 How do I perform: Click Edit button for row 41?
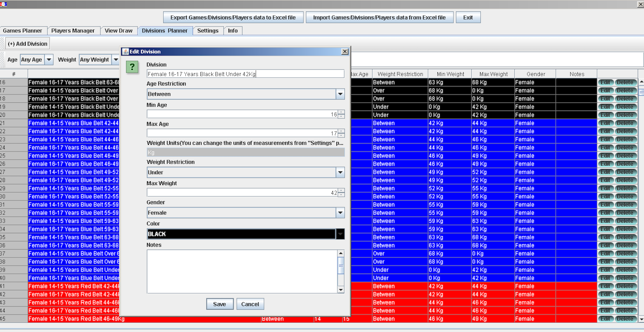point(605,286)
